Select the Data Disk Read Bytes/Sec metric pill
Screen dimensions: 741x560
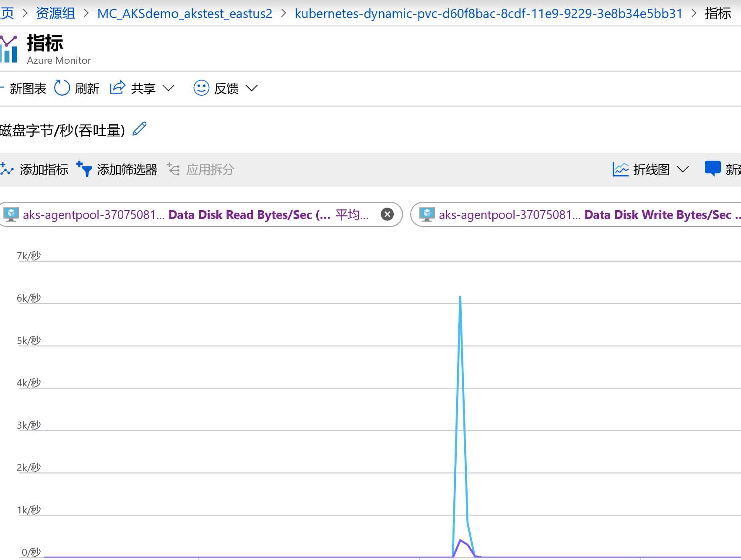click(200, 214)
